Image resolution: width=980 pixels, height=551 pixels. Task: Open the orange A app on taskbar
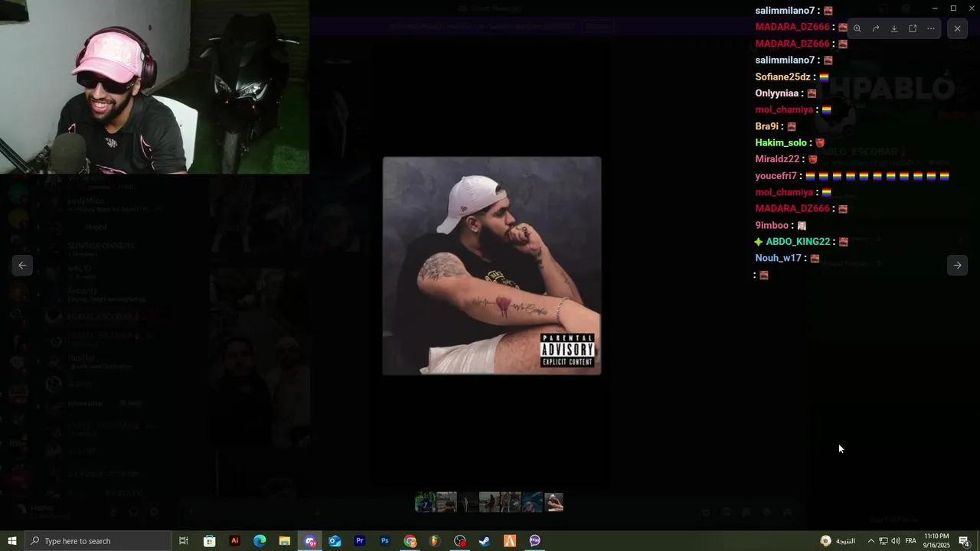[510, 541]
